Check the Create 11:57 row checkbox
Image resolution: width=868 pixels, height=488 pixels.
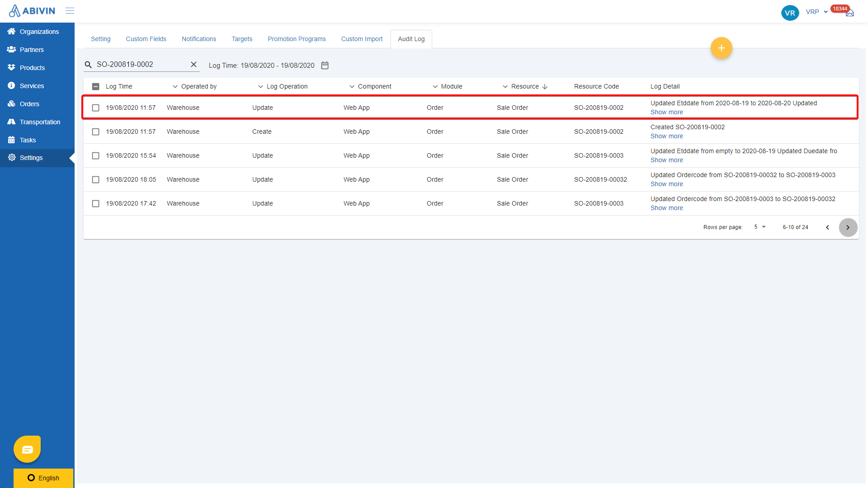tap(95, 132)
